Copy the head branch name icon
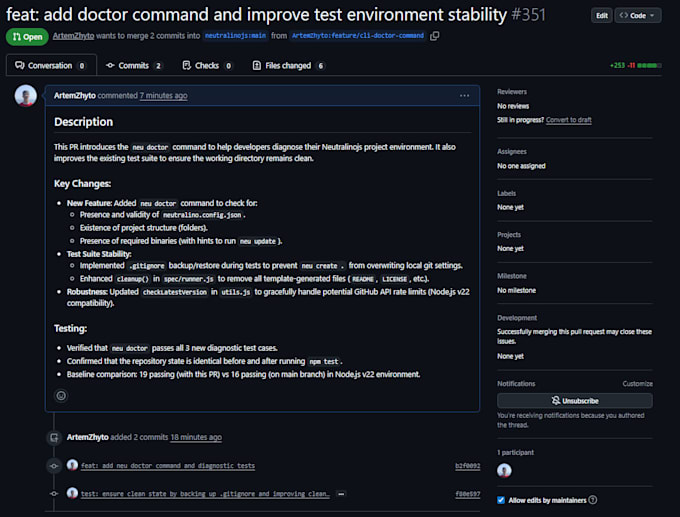This screenshot has height=517, width=680. coord(435,36)
